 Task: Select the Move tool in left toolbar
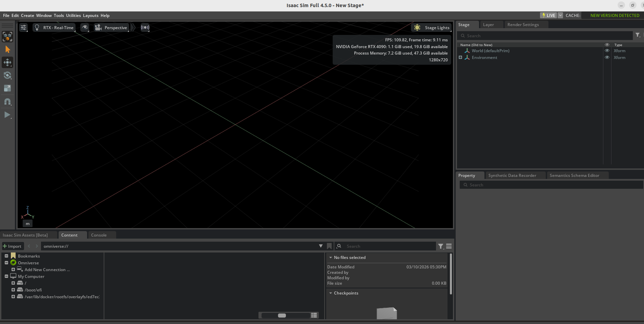[7, 62]
